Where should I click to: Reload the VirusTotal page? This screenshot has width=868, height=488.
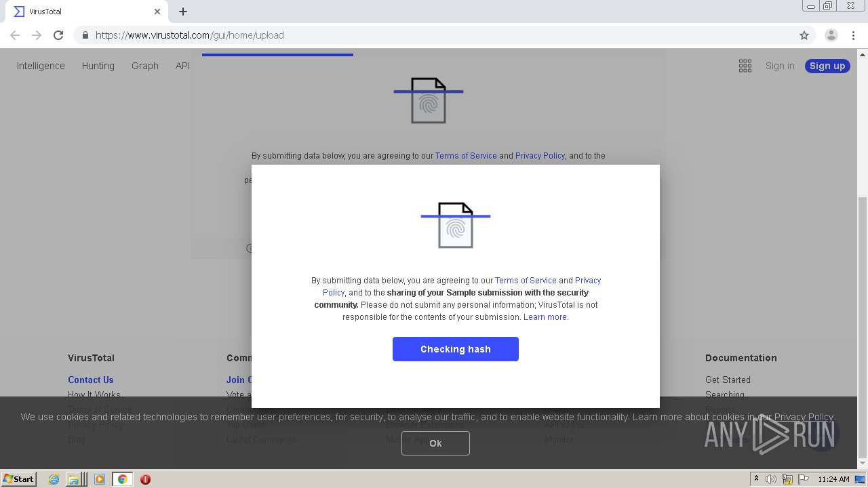58,35
